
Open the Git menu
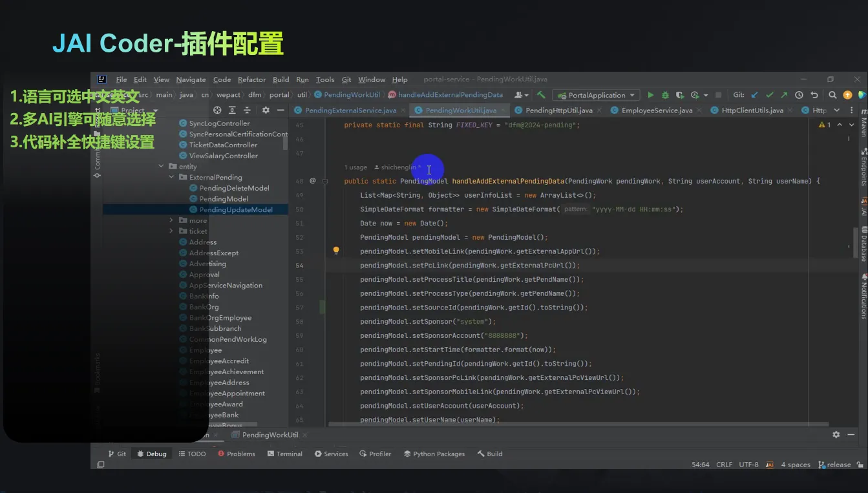(x=346, y=79)
